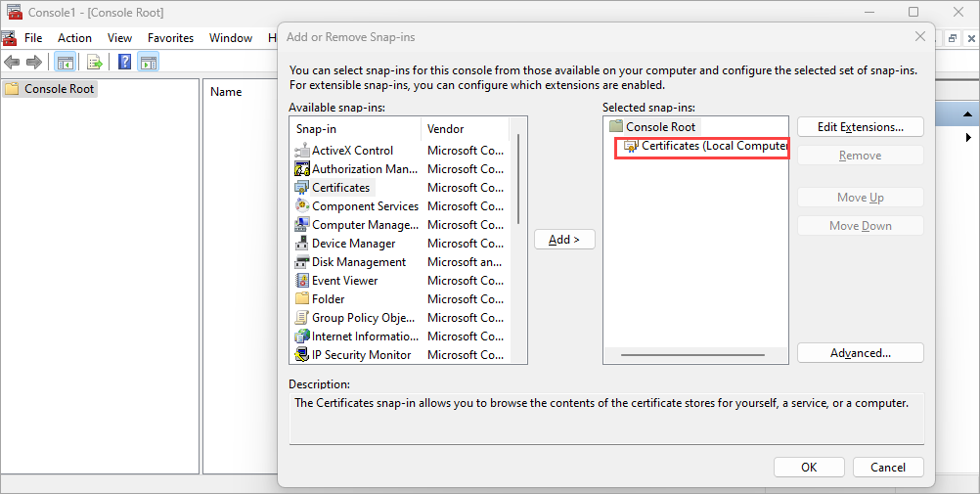Screen dimensions: 980x494
Task: Select the Disk Management snap-in row text
Action: (359, 262)
